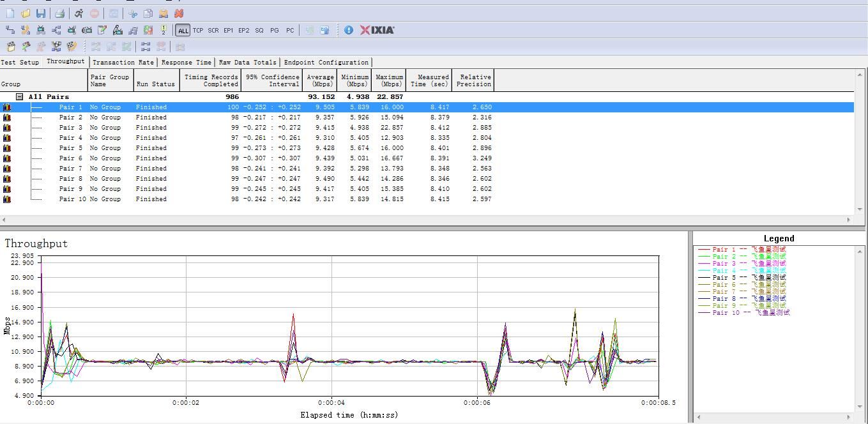
Task: Click the blue exclamation info icon
Action: [x=349, y=30]
